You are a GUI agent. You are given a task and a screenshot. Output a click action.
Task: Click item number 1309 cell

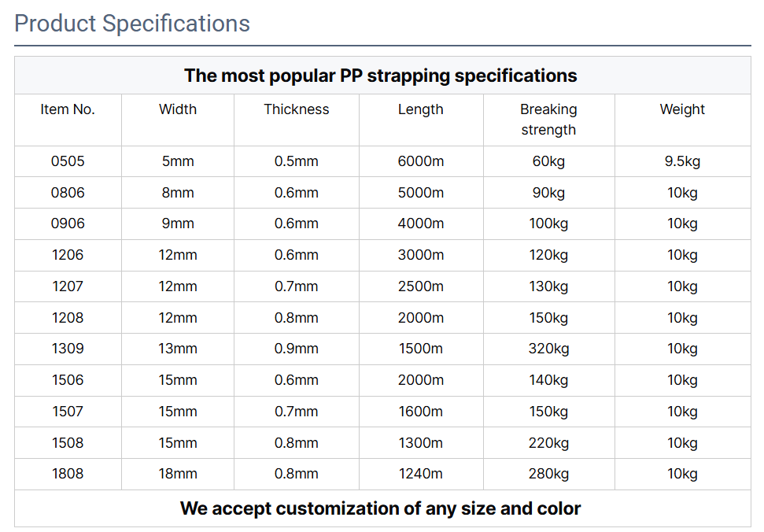68,349
